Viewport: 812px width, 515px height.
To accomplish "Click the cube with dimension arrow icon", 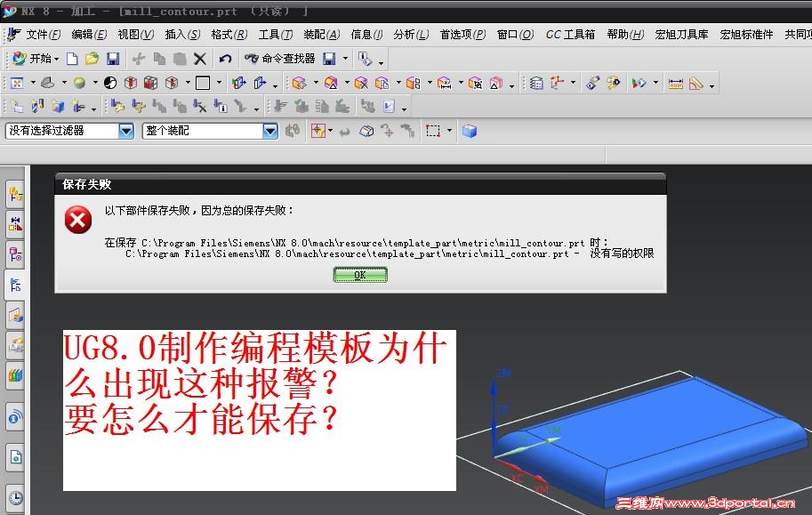I will click(445, 83).
